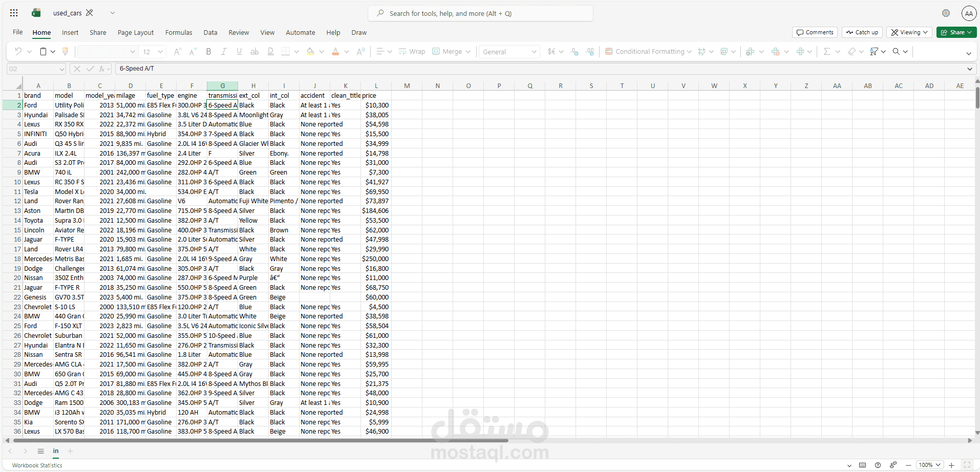The height and width of the screenshot is (472, 980).
Task: Open the app launcher grid
Action: pyautogui.click(x=14, y=13)
